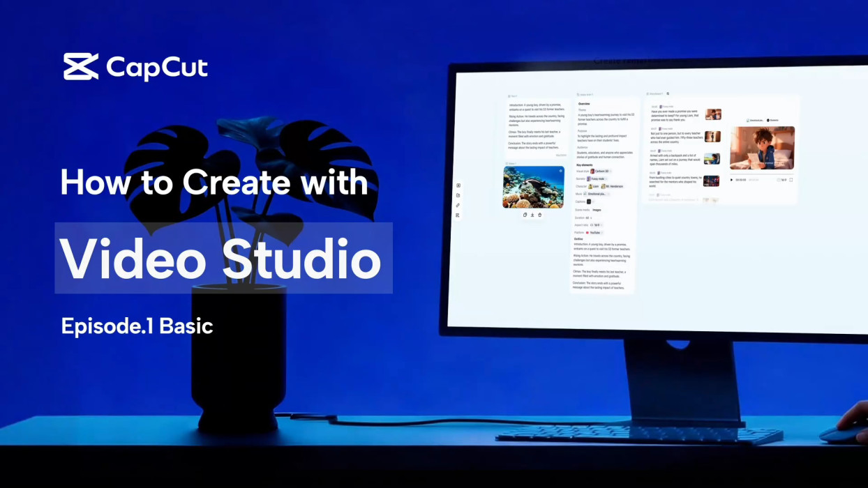Select thumbnail for 'Armed with only a backpack' scene
This screenshot has height=488, width=868.
click(712, 159)
